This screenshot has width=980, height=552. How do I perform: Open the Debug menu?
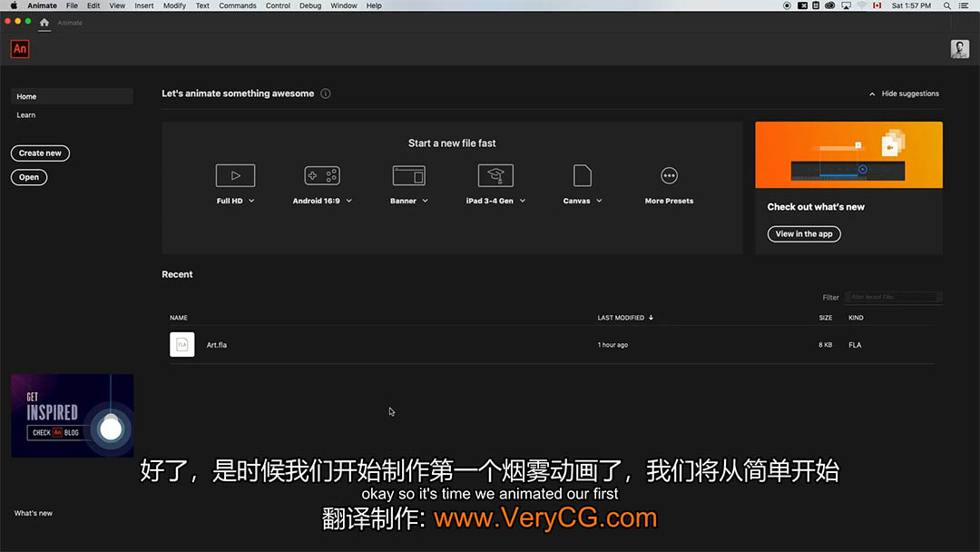[310, 5]
